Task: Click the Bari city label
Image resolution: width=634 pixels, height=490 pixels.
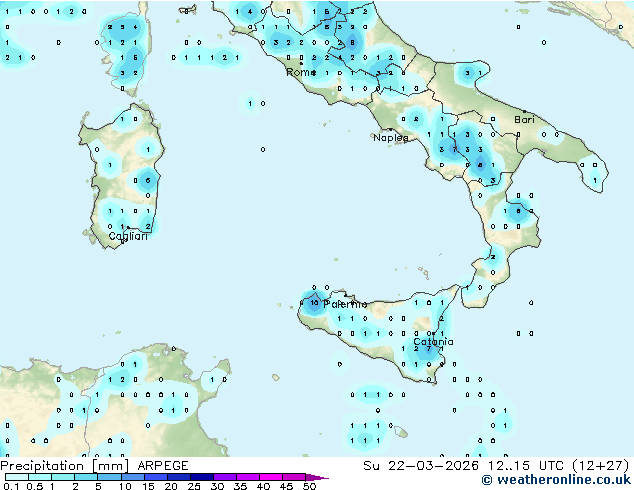Action: [524, 120]
